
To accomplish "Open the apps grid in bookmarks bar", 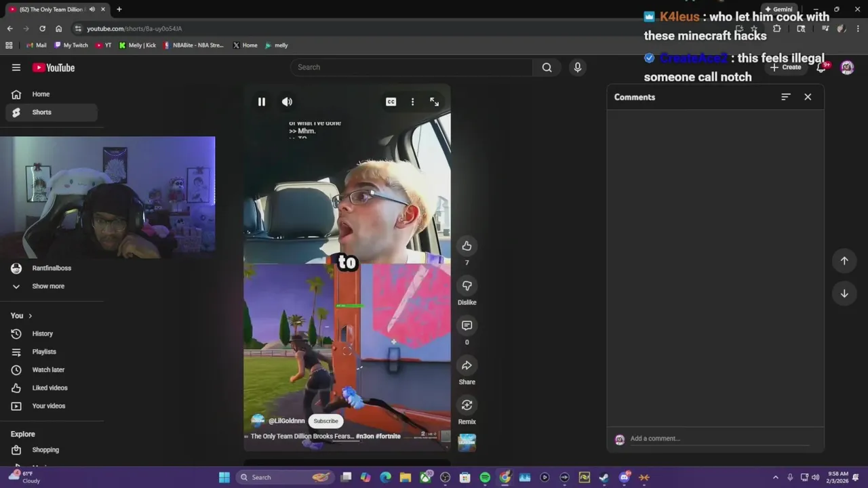I will pos(9,45).
